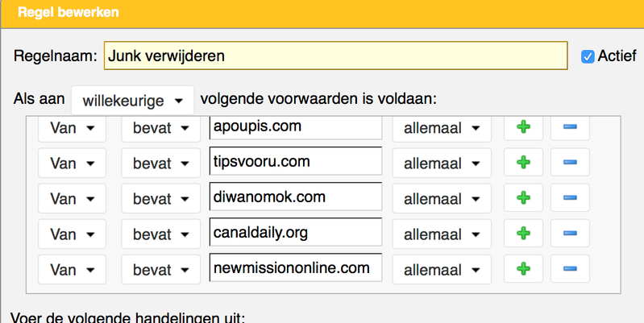This screenshot has width=644, height=323.
Task: Remove the newmissiononline.com condition
Action: click(570, 269)
